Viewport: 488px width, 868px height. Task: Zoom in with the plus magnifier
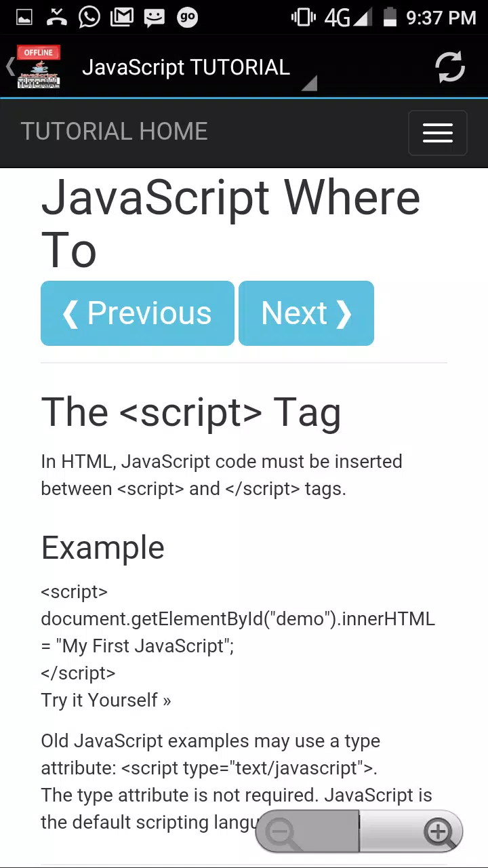(x=438, y=831)
